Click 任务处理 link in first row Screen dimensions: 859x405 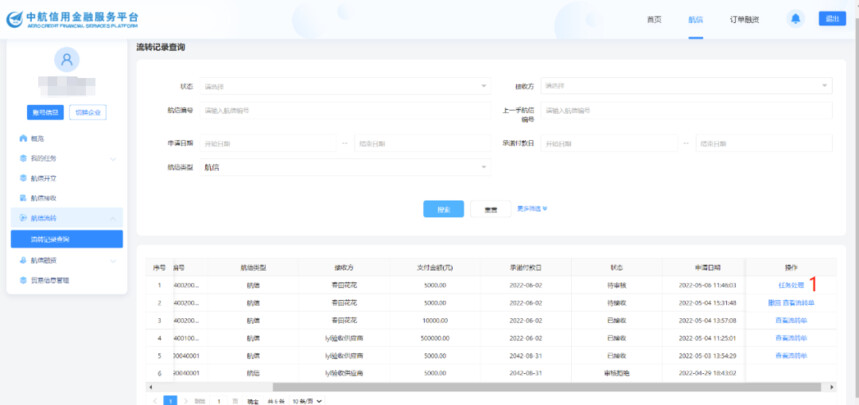pos(790,286)
